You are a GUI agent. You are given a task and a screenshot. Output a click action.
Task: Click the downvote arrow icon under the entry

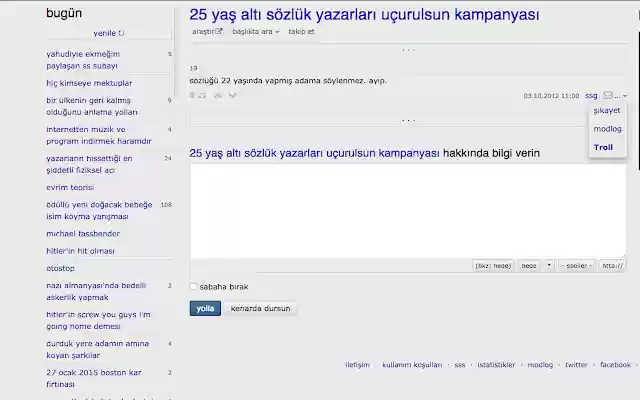(233, 95)
